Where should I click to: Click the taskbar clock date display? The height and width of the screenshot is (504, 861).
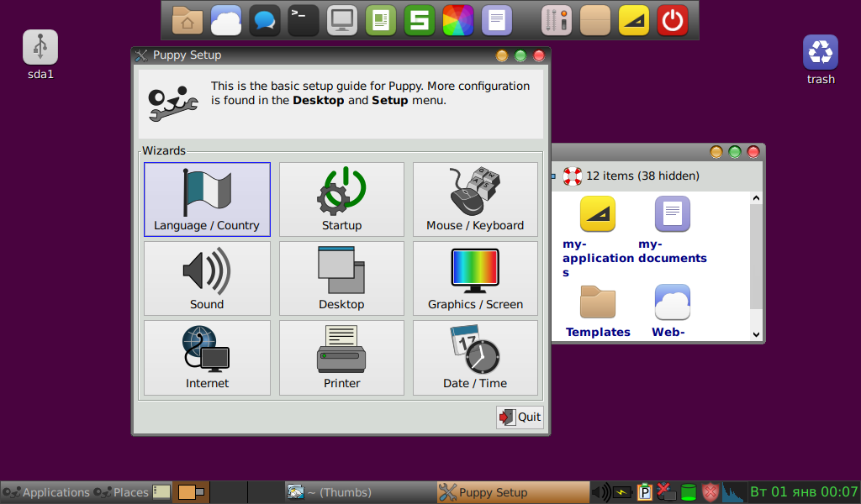click(x=803, y=492)
